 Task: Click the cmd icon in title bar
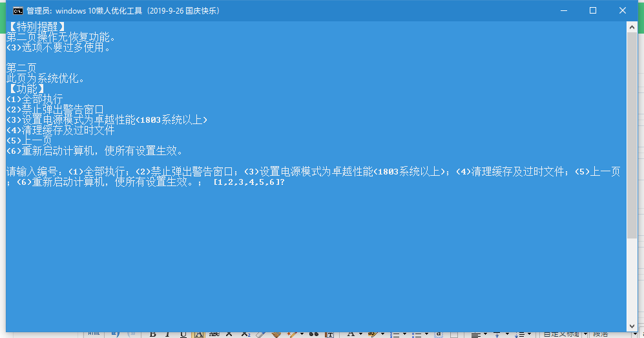[x=19, y=11]
